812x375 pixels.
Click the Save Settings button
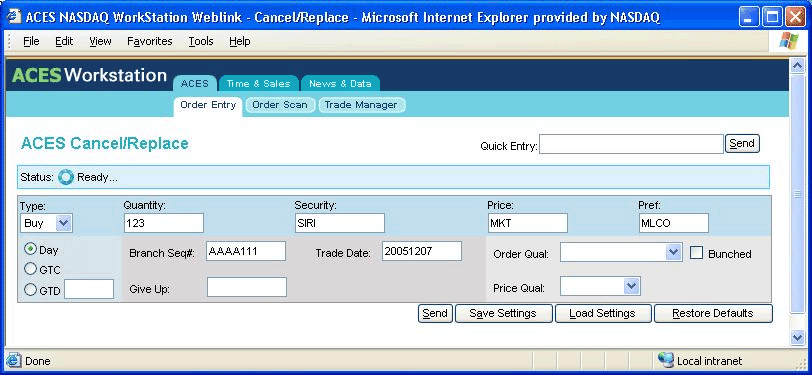tap(503, 313)
